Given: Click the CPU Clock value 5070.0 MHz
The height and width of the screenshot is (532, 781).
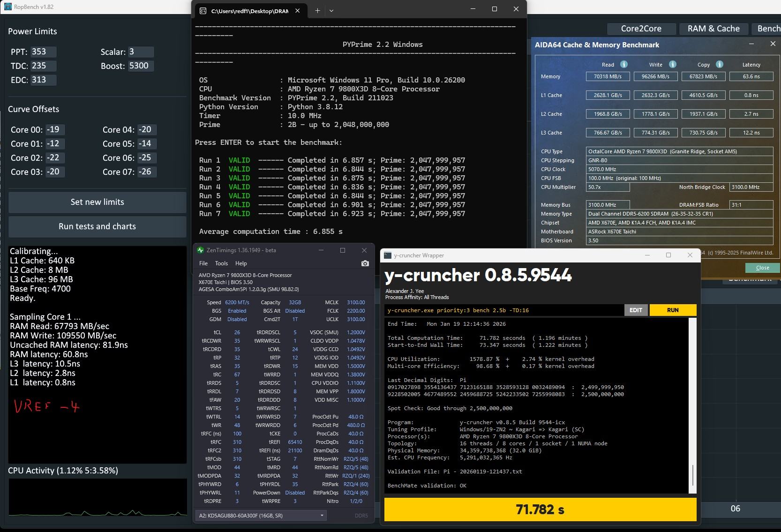Looking at the screenshot, I should [680, 169].
